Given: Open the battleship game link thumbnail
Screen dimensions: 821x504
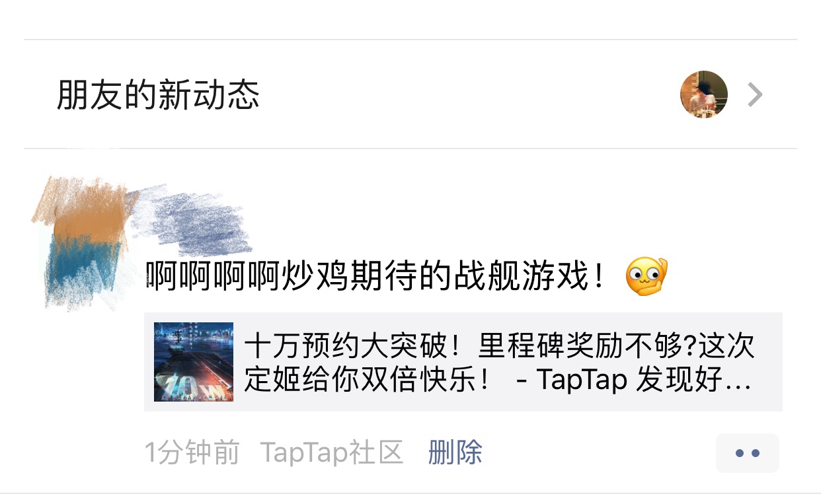Looking at the screenshot, I should coord(194,362).
